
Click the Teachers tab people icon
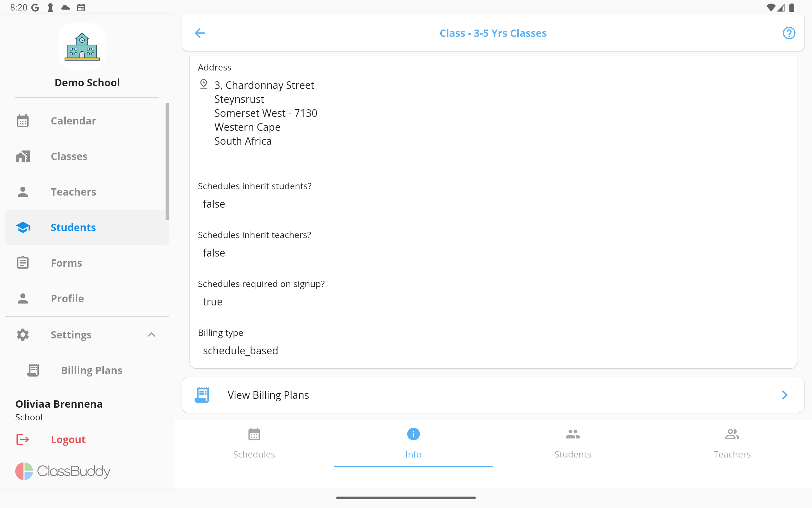732,434
